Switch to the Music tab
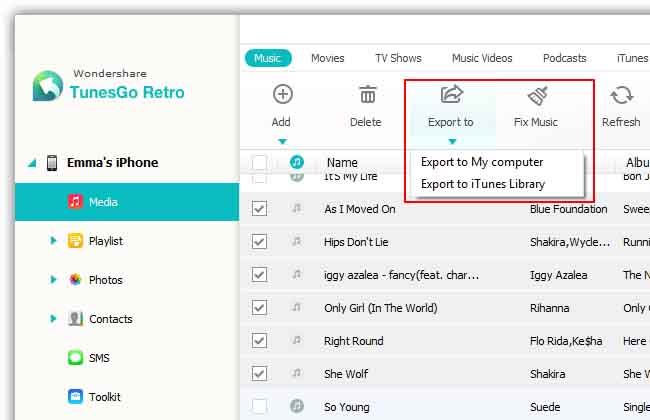 tap(268, 58)
